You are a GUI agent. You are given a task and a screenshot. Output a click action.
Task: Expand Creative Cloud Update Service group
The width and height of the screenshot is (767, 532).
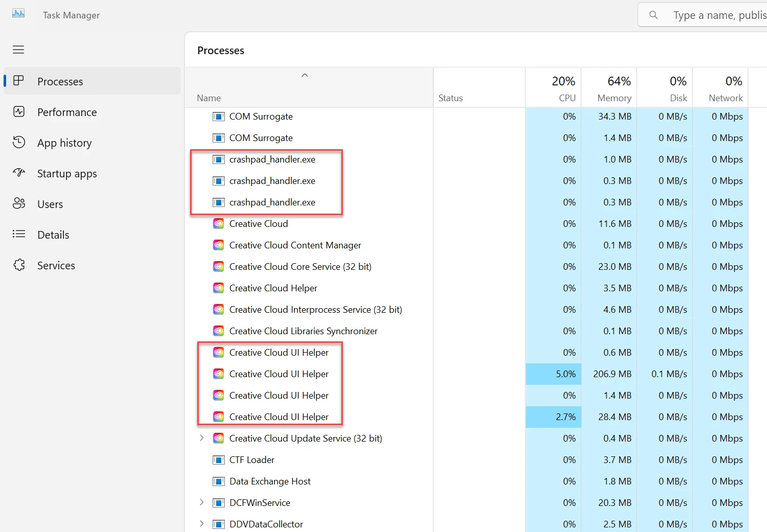coord(201,438)
